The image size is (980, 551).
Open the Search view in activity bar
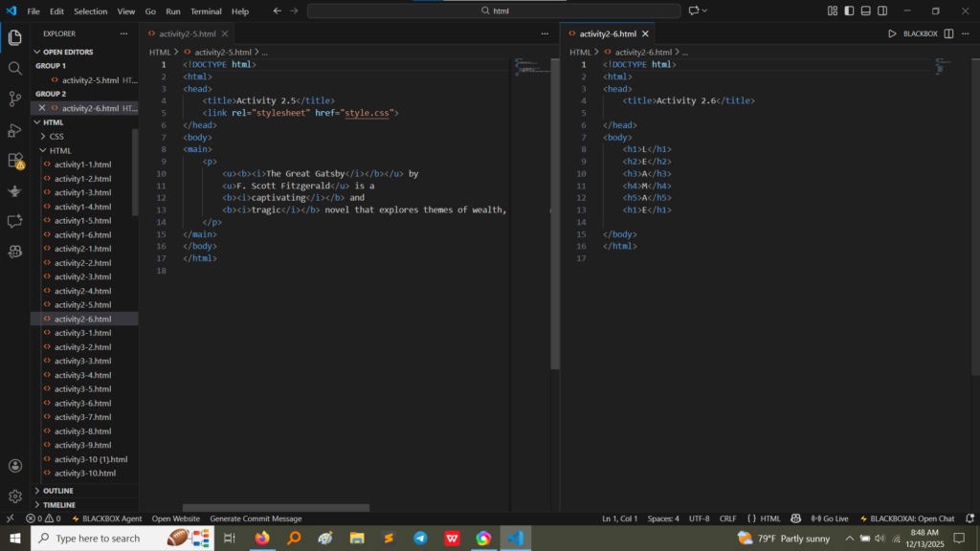coord(15,69)
